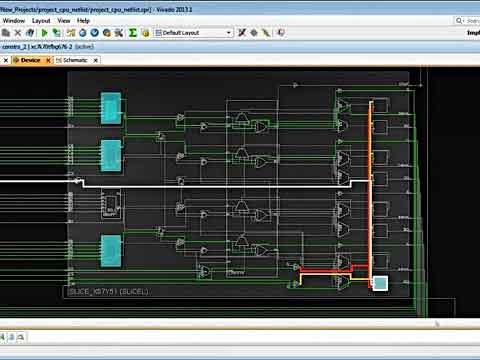Close the Schematic tab
The height and width of the screenshot is (360, 480).
point(96,60)
